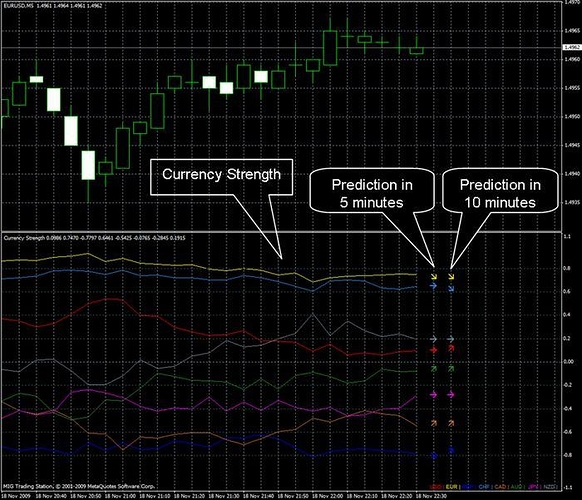
Task: Click the MIG Trading Station copyright text
Action: (78, 486)
